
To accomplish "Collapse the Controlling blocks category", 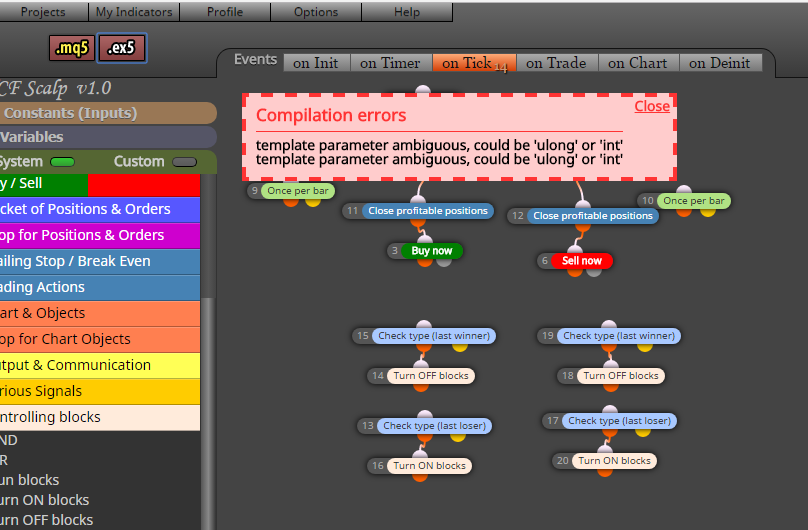I will [99, 417].
